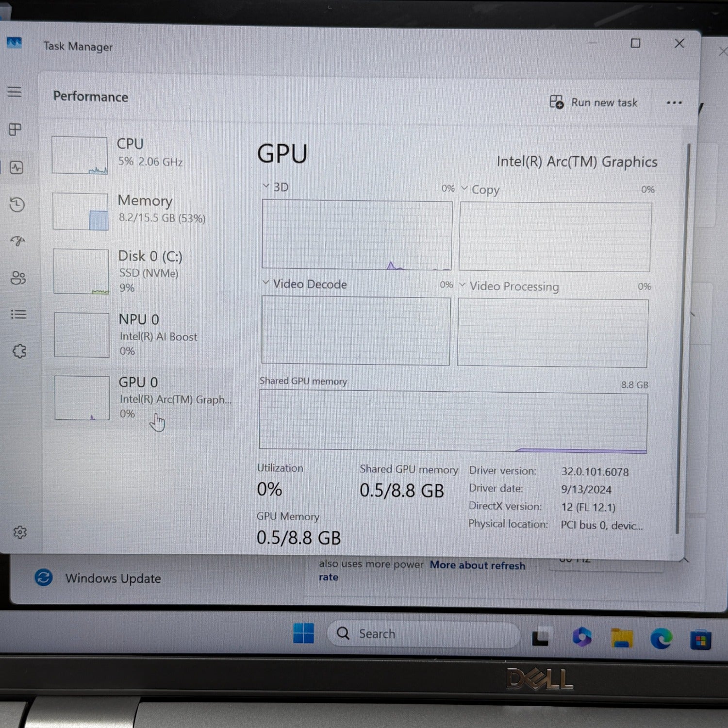Collapse the 3D graph section
The image size is (728, 728).
point(266,186)
